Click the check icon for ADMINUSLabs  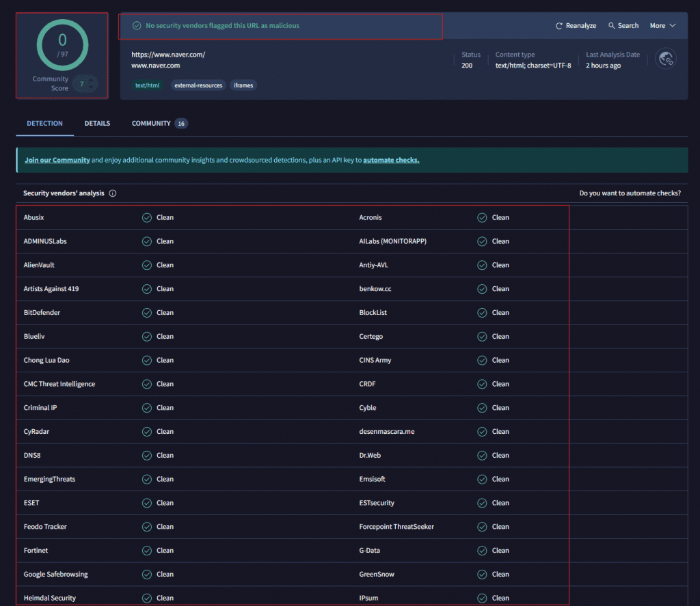click(x=147, y=241)
